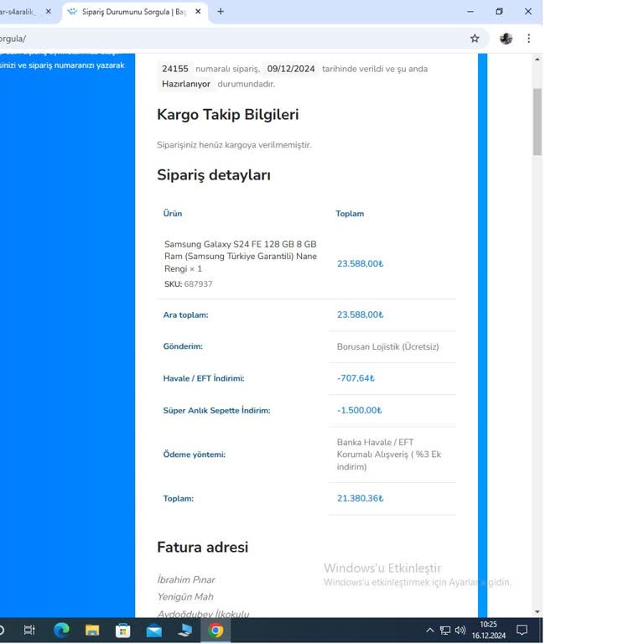Click the name İbrahim Pınar
The image size is (644, 644).
[x=186, y=579]
